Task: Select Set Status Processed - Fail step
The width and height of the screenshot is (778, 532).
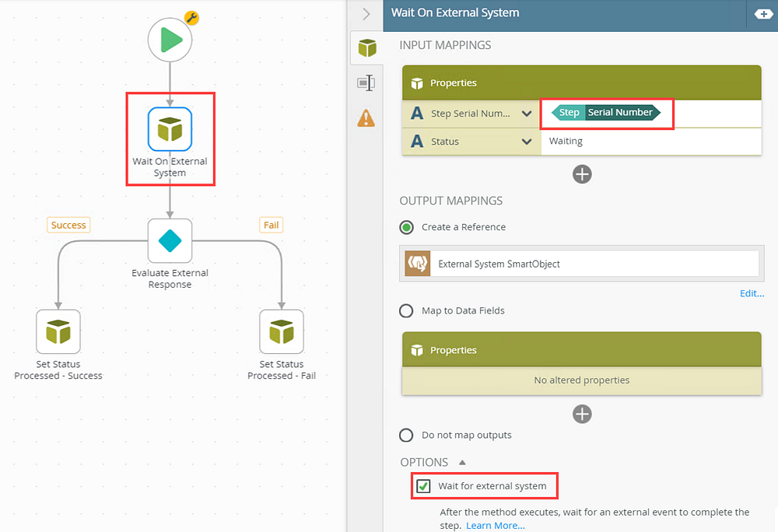Action: point(281,331)
